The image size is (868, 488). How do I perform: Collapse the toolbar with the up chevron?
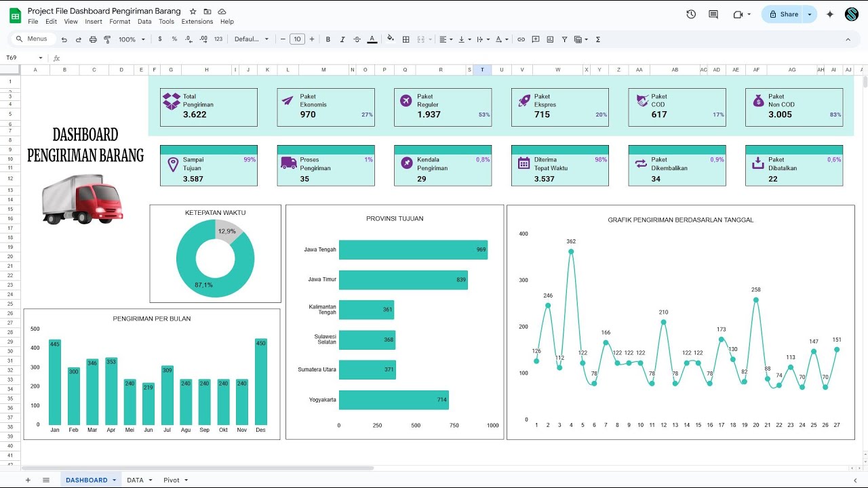click(848, 39)
